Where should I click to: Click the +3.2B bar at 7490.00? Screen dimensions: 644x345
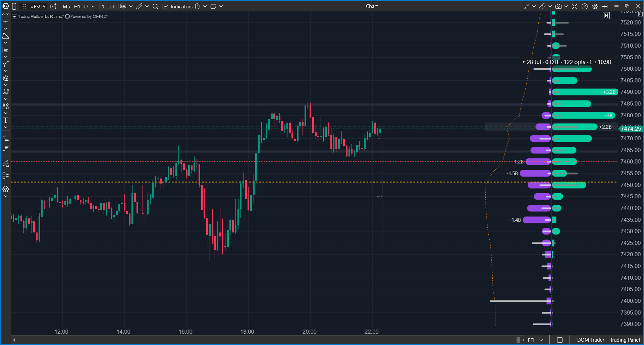coord(585,92)
